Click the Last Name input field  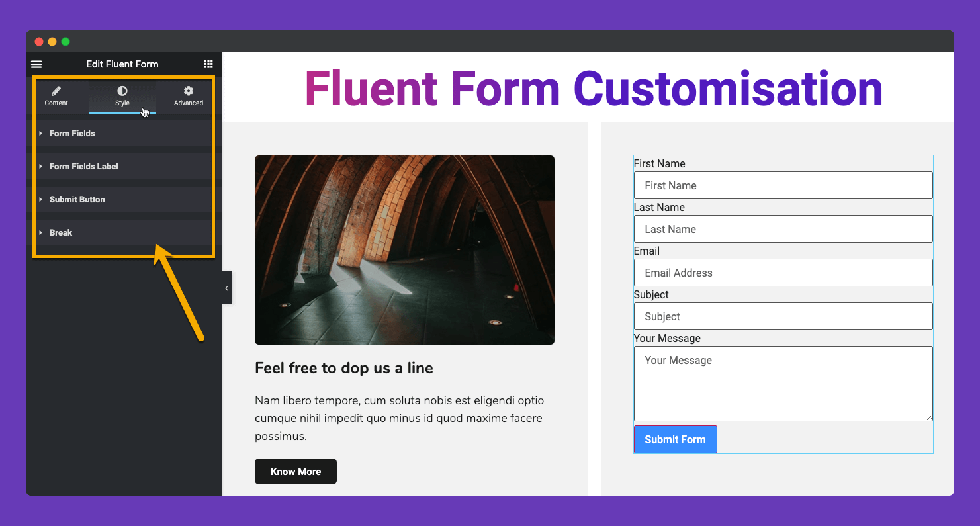(x=783, y=229)
